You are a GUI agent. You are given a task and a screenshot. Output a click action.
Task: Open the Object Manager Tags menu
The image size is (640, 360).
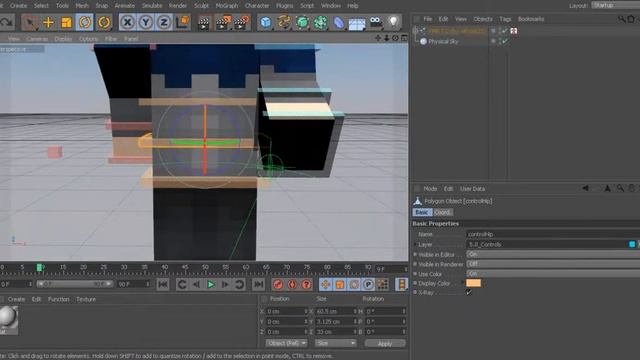pos(505,19)
